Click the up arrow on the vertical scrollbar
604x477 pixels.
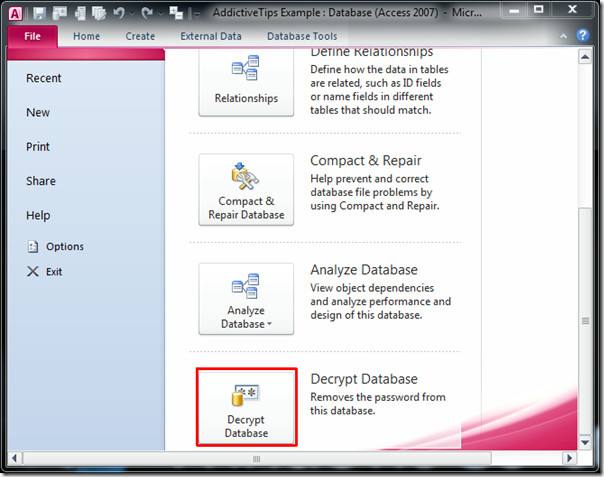pyautogui.click(x=585, y=57)
